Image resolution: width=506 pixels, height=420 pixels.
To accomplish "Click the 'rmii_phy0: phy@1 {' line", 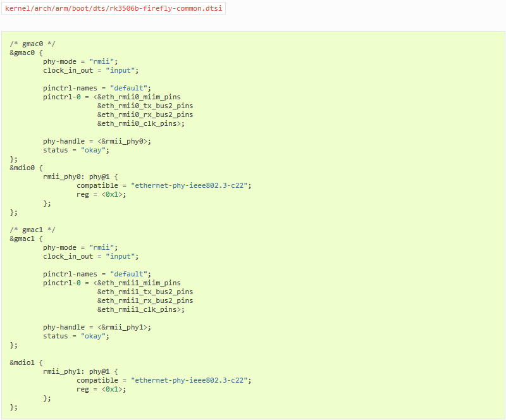I will (x=80, y=177).
